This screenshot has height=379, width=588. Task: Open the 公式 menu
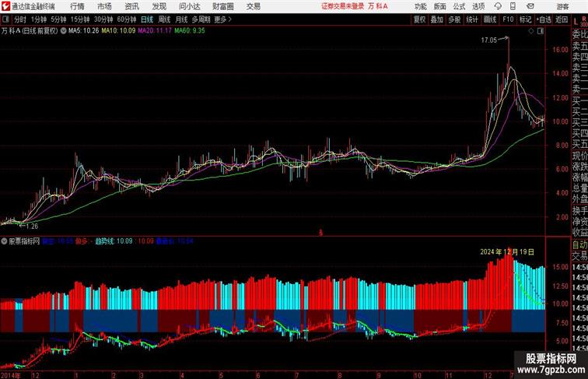[459, 6]
